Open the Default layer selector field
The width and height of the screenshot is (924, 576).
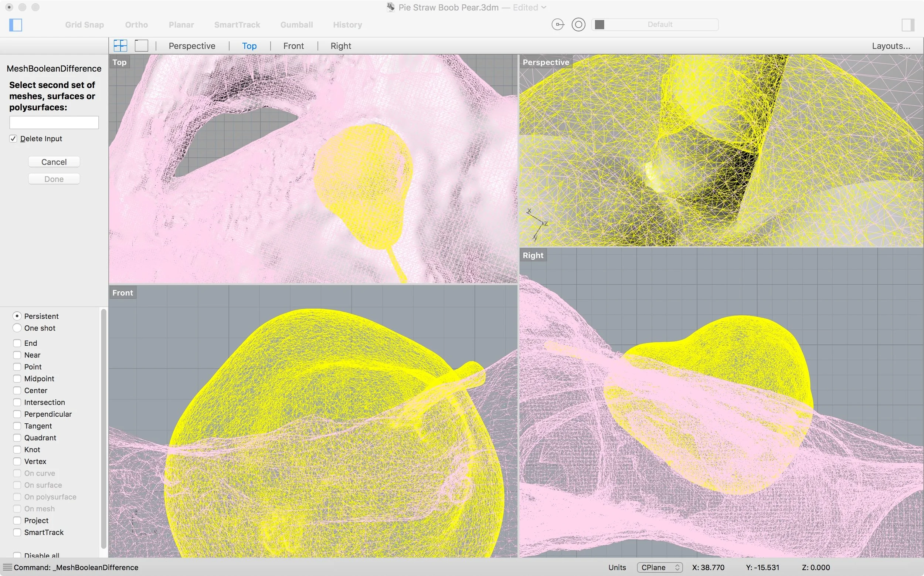pyautogui.click(x=655, y=25)
